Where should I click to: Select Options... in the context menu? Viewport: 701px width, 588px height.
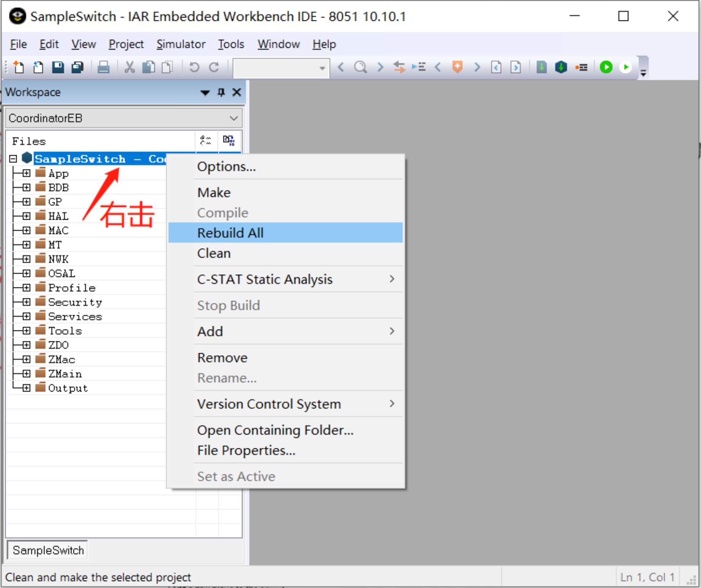(x=226, y=167)
